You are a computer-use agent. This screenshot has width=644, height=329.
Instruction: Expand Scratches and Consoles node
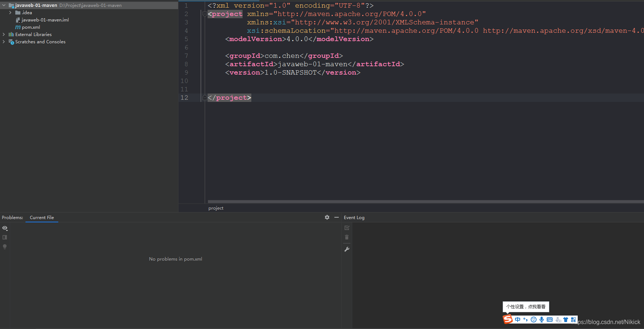[4, 42]
